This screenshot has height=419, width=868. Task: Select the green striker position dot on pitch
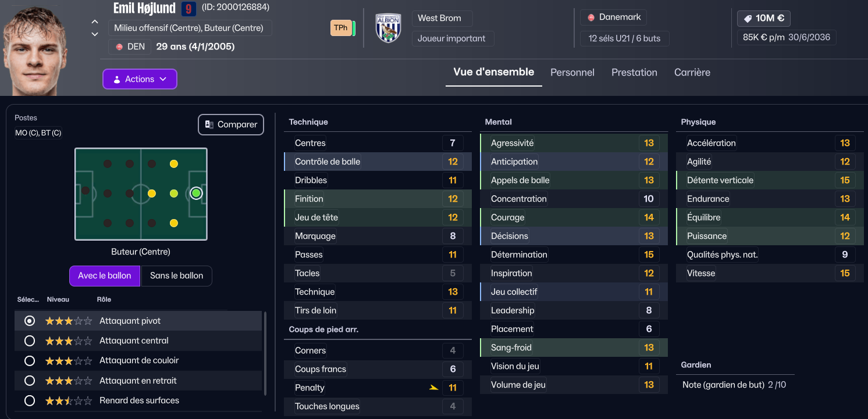pos(196,193)
